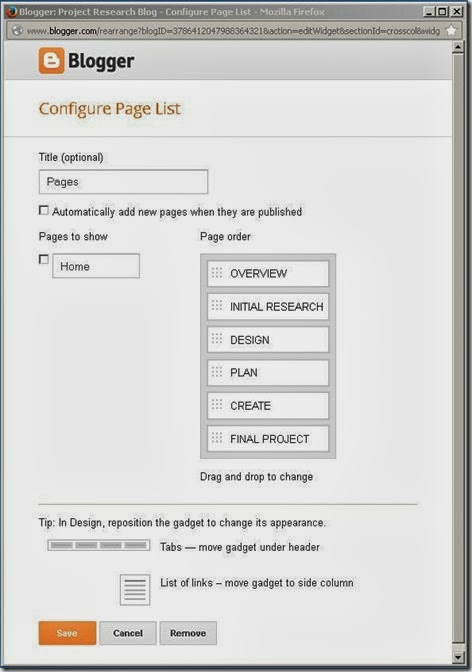Grab the drag handle on INITIAL RESEARCH
This screenshot has height=672, width=472.
click(217, 306)
